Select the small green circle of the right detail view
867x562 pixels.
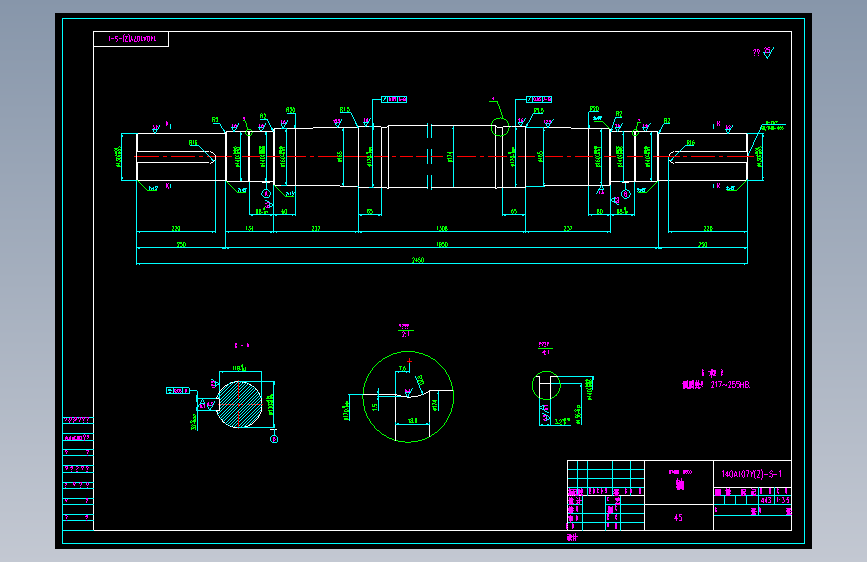546,385
